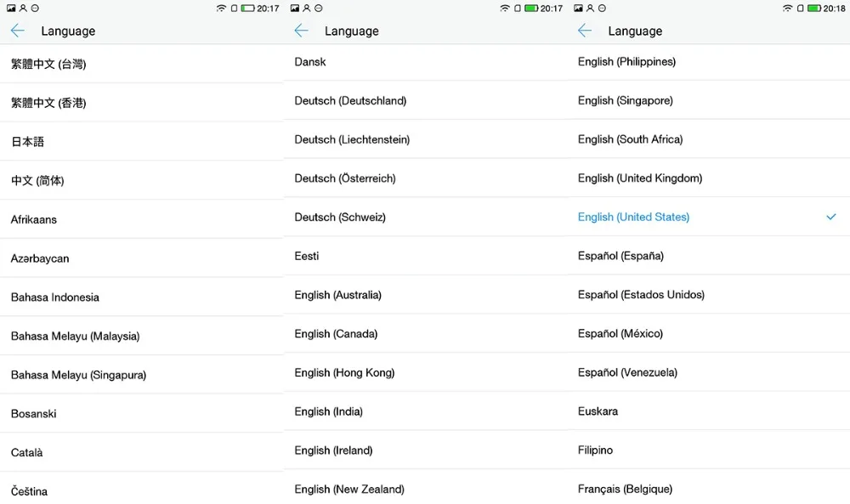Choose Bahasa Melayu (Malaysia)
The image size is (850, 504).
pos(141,336)
